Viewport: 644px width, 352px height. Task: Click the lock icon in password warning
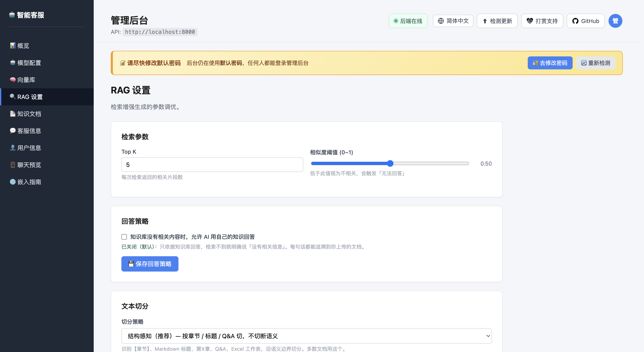122,63
